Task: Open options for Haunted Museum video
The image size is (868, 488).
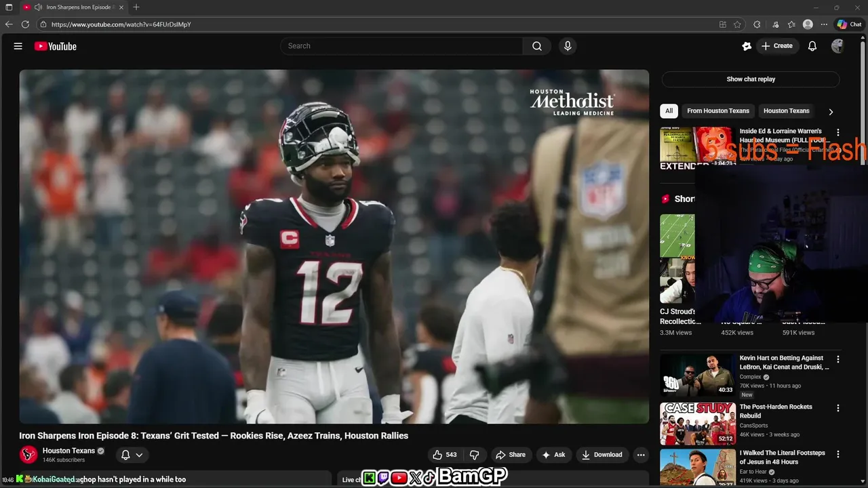Action: pos(838,133)
